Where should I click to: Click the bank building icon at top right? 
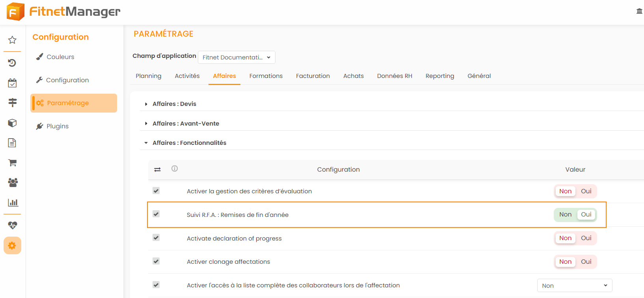point(639,11)
